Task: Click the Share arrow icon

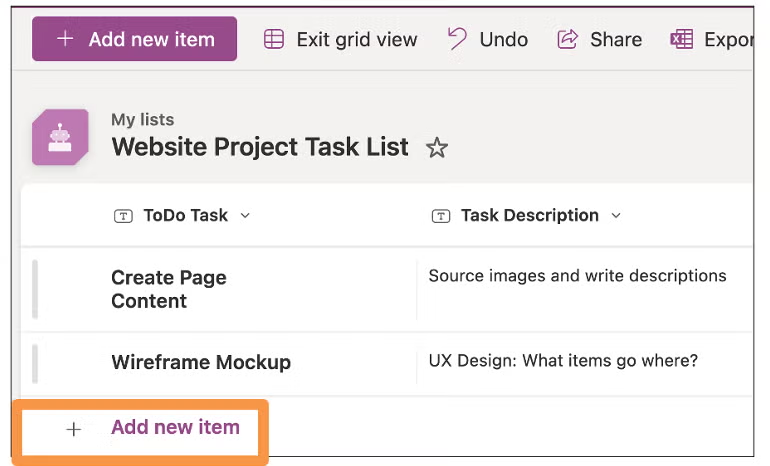Action: 568,39
